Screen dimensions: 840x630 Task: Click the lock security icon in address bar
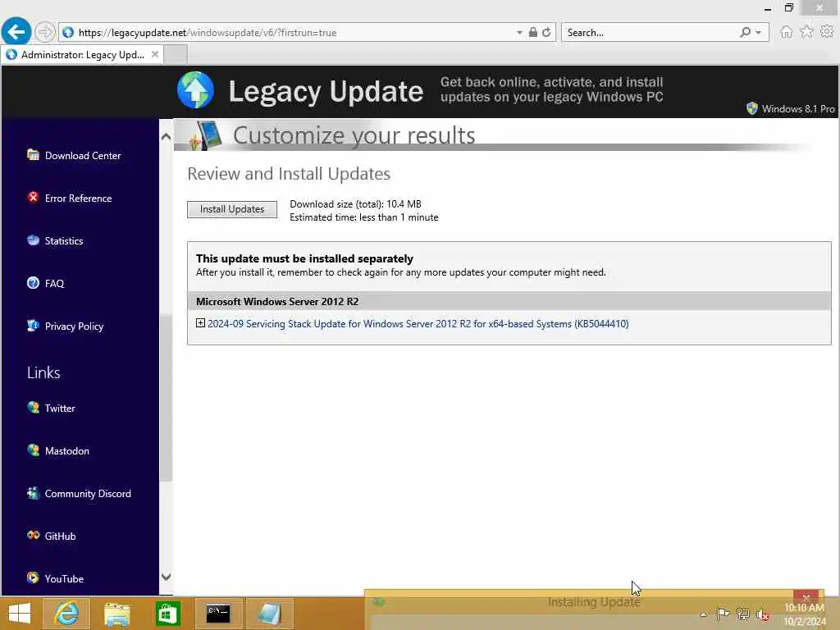[533, 32]
